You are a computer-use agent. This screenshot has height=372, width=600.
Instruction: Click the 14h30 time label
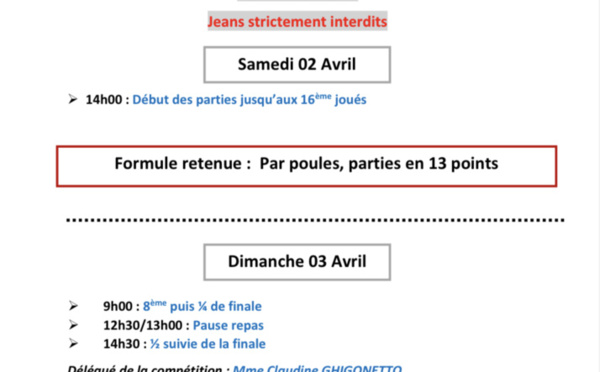[x=121, y=344]
